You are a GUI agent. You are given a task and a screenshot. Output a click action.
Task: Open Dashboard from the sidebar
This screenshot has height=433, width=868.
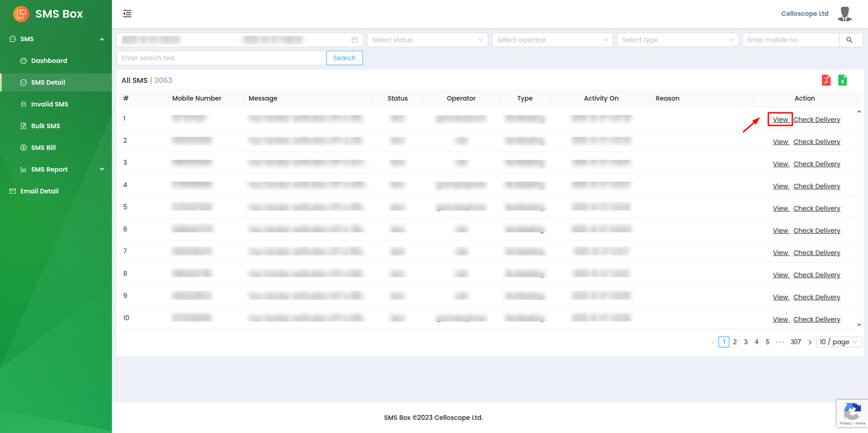(49, 61)
